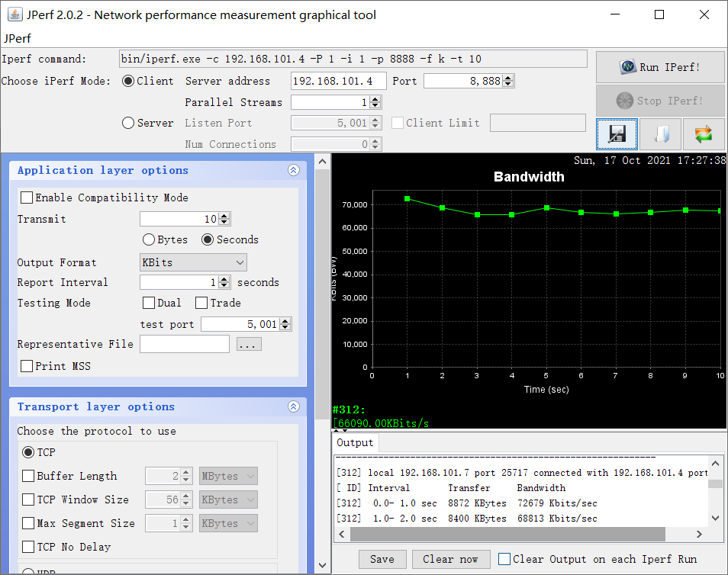Click output vertical scroll down arrow

pyautogui.click(x=716, y=518)
